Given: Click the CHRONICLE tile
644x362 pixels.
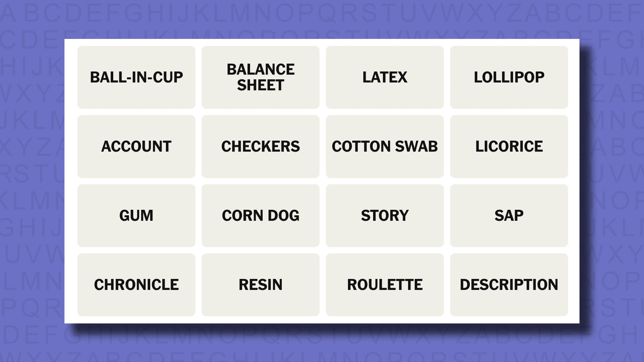Looking at the screenshot, I should tap(137, 285).
